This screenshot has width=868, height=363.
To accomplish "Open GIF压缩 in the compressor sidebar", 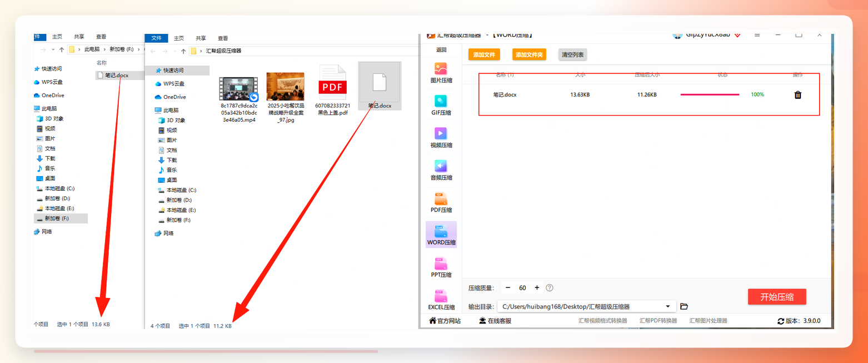I will pyautogui.click(x=441, y=105).
